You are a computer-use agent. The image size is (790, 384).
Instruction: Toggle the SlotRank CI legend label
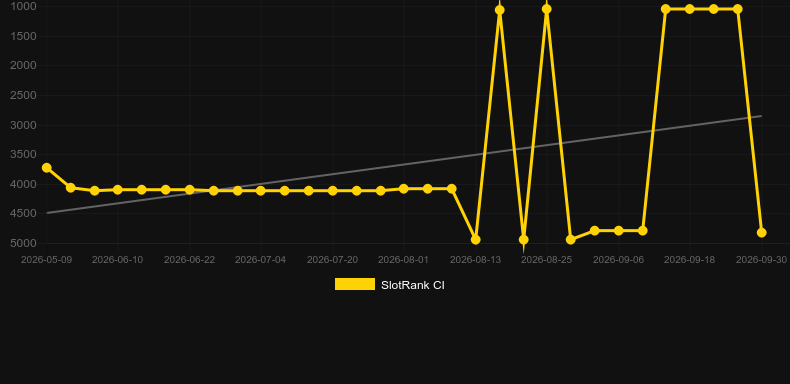(x=413, y=285)
